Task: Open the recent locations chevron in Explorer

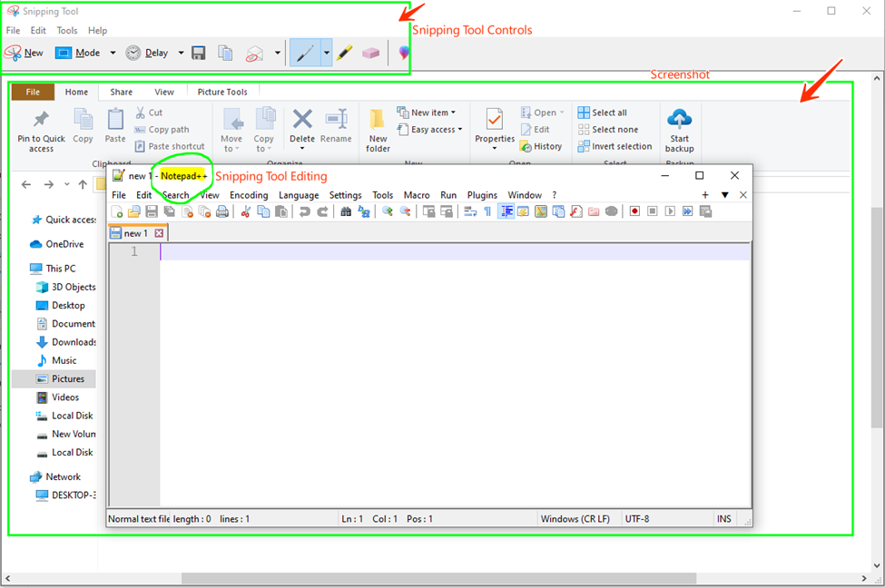Action: point(66,184)
